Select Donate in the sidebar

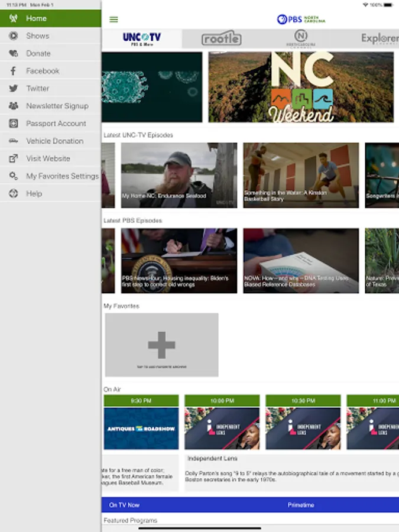pyautogui.click(x=51, y=53)
